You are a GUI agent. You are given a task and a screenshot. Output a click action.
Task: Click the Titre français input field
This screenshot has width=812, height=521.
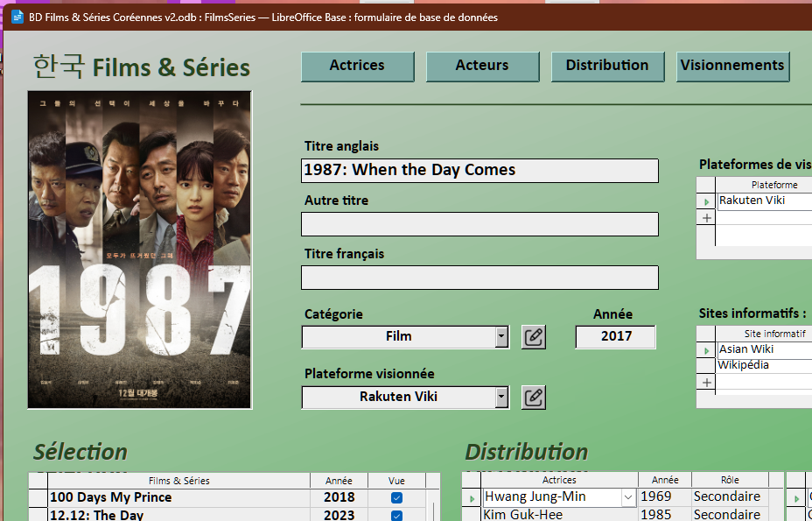[x=479, y=278]
